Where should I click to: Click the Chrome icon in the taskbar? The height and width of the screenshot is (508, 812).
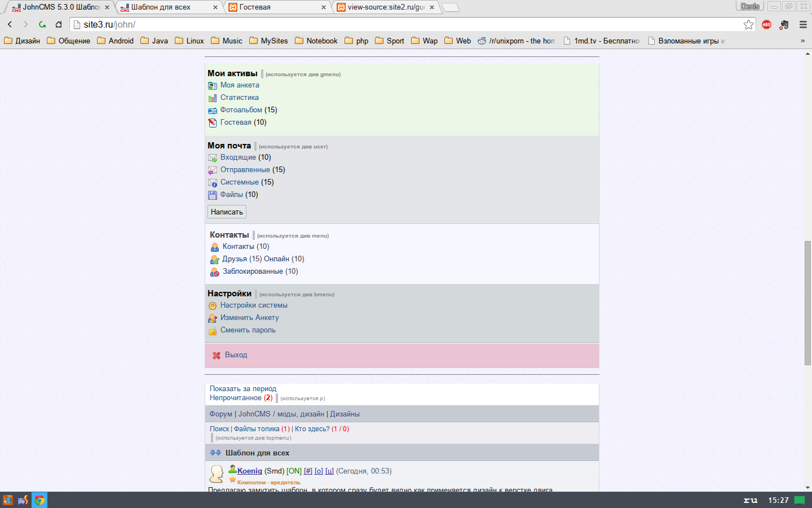tap(39, 500)
